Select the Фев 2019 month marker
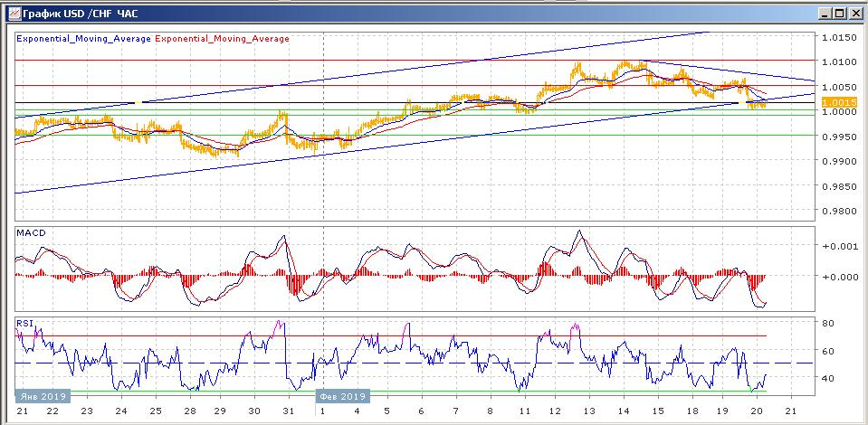The image size is (868, 425). [343, 396]
